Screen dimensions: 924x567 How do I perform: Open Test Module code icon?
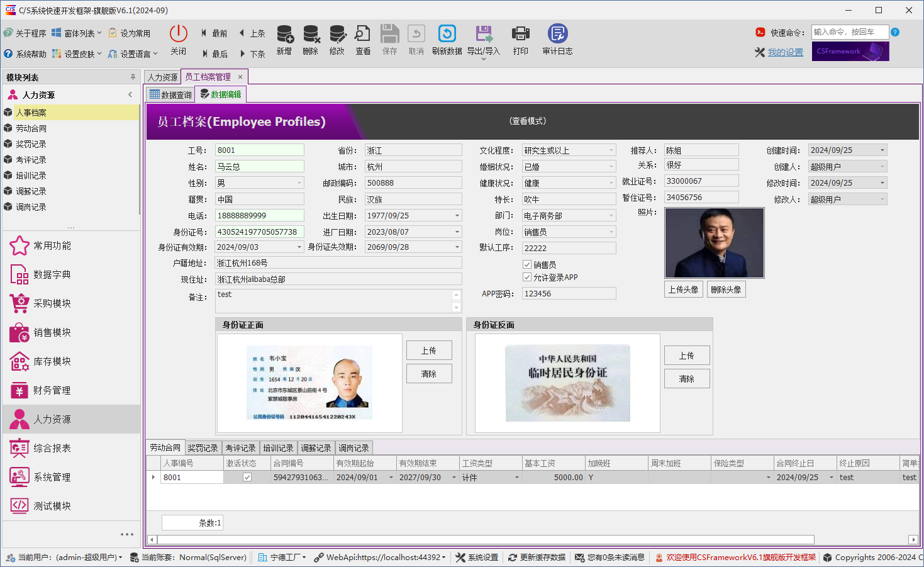19,506
